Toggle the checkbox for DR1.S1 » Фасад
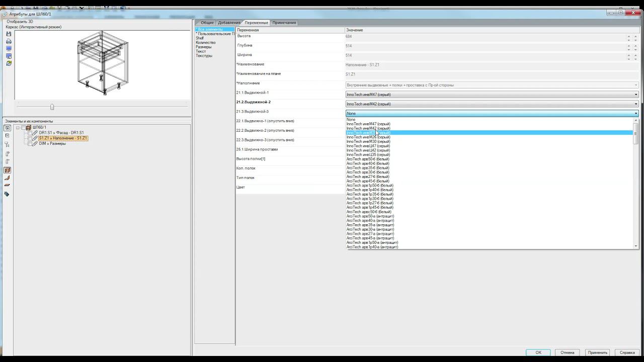Viewport: 644px width, 362px height. [29, 133]
